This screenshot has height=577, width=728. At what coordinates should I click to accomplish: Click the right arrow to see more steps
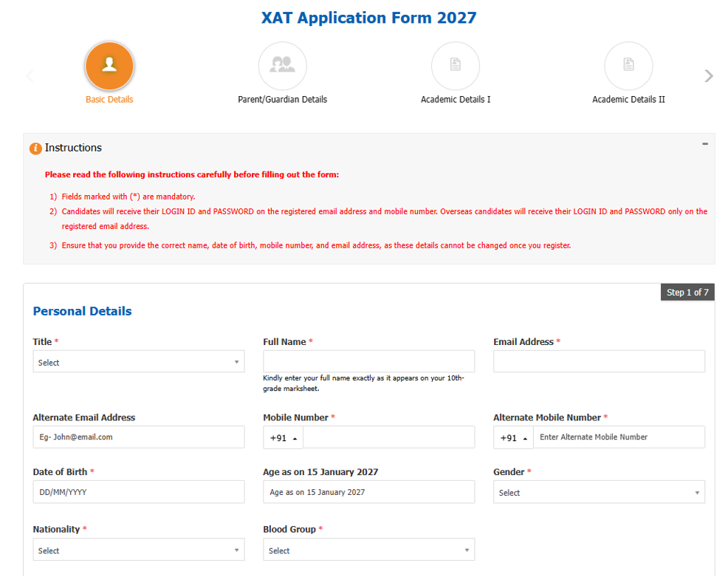[x=708, y=75]
